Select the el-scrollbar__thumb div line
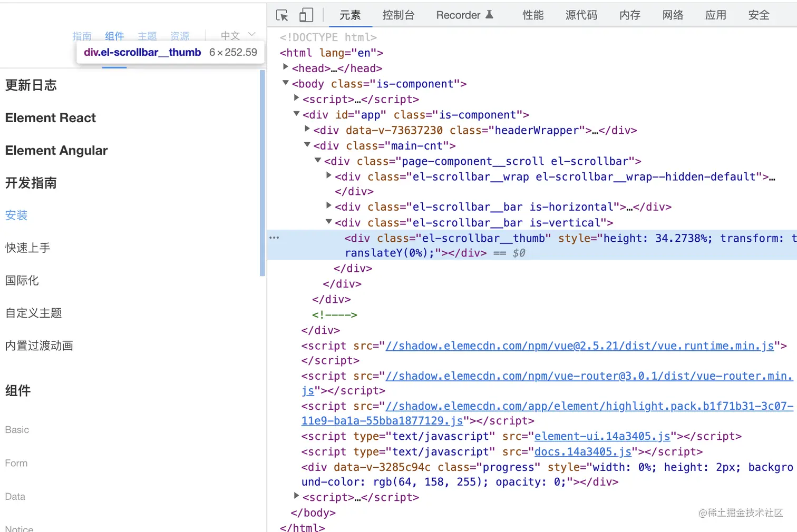The height and width of the screenshot is (532, 797). point(532,245)
